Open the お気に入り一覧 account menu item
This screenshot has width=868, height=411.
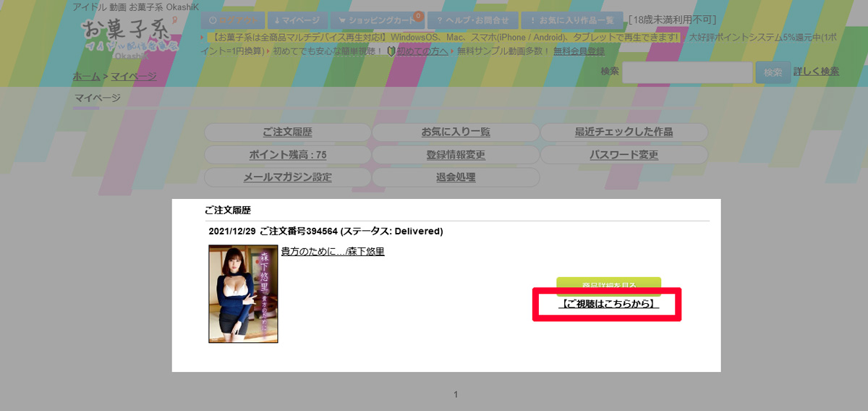[x=456, y=132]
